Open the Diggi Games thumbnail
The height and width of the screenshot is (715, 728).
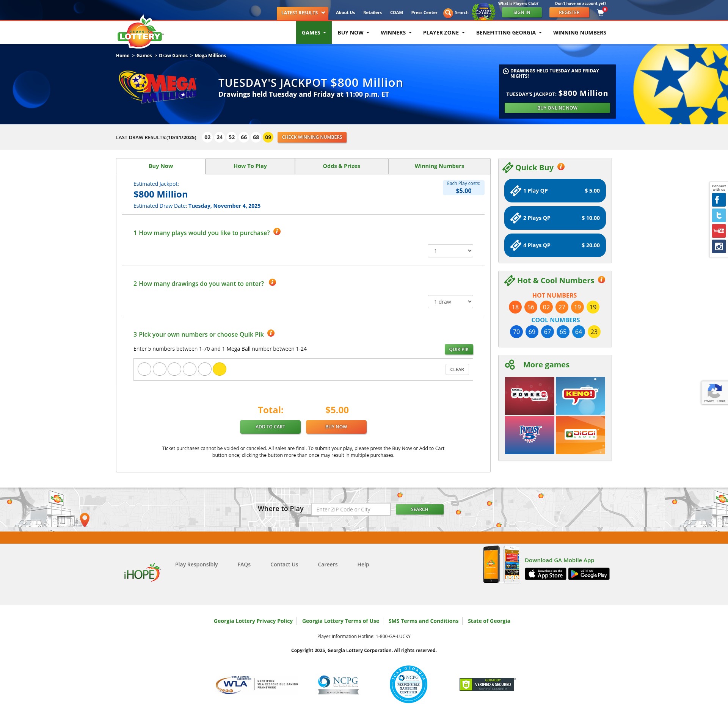pos(580,435)
